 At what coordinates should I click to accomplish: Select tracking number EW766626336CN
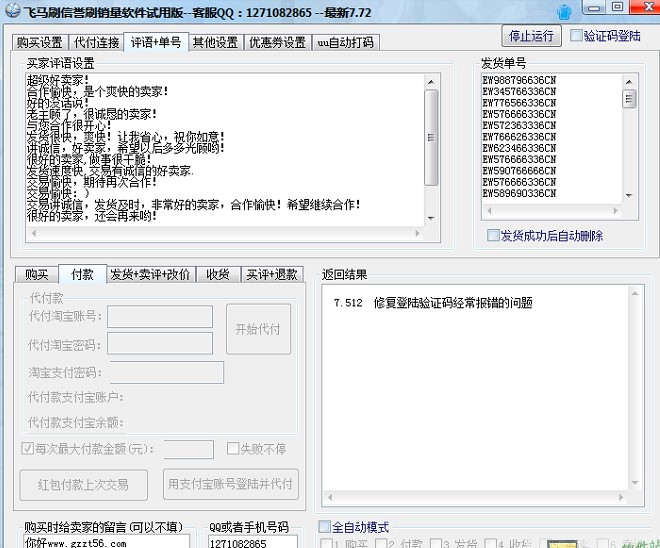coord(519,137)
